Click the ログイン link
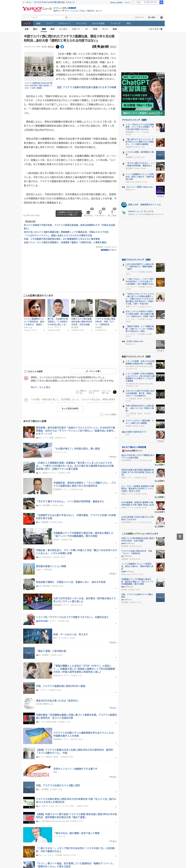Viewport: 186px width, 868px height. tap(57, 11)
